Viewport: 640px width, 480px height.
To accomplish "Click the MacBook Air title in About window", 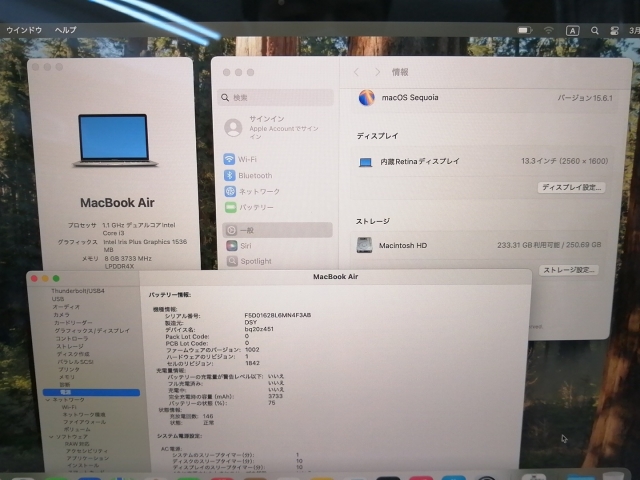I will point(117,202).
